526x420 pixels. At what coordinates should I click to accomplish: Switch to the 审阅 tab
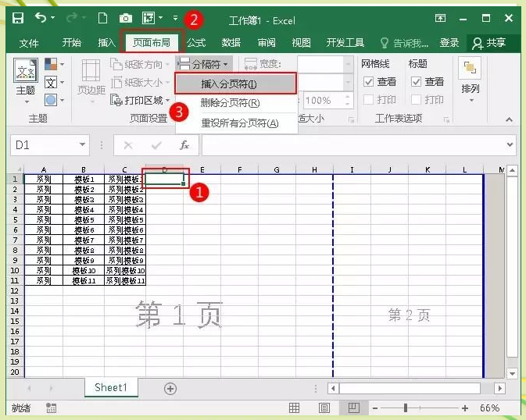[267, 43]
